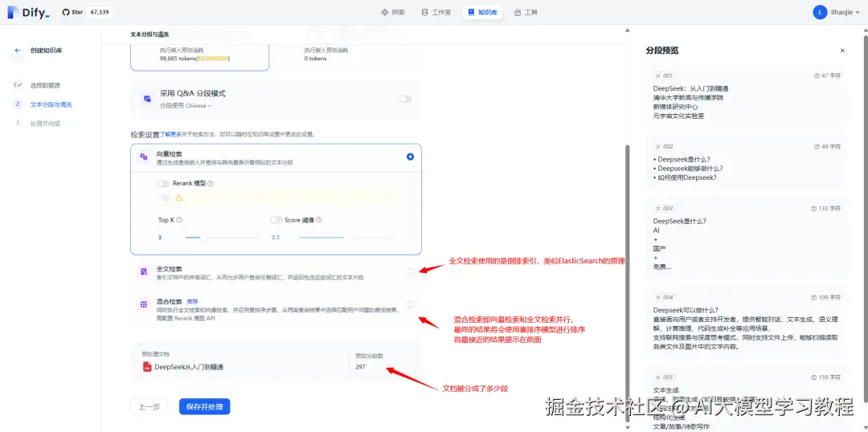Select step 文本分段与清洗
Screen dimensions: 868x432
51,104
